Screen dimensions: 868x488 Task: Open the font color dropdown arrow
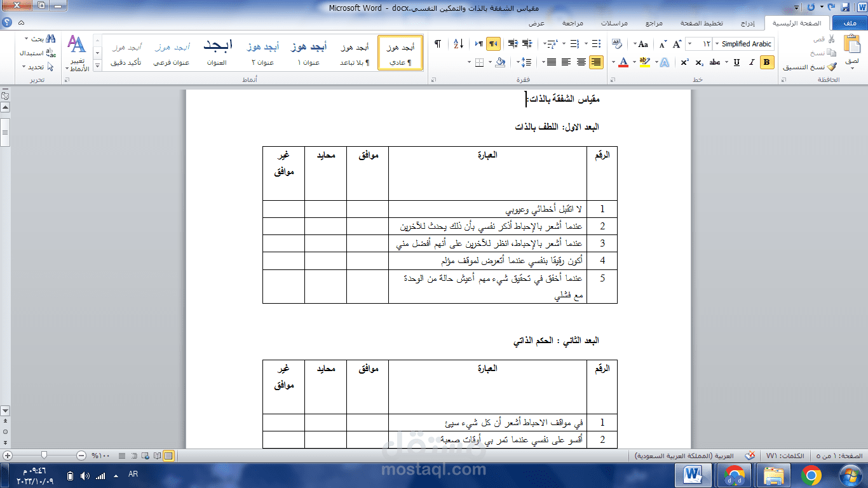coord(614,62)
